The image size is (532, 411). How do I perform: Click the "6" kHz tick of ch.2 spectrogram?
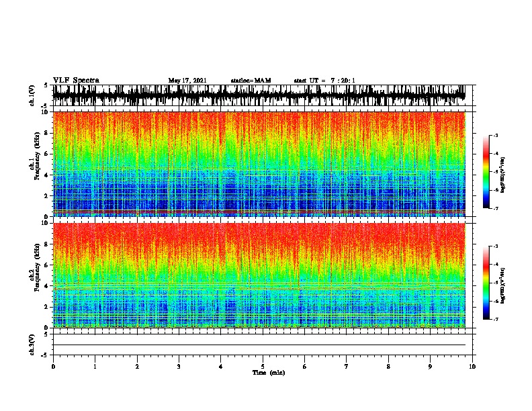(x=47, y=265)
